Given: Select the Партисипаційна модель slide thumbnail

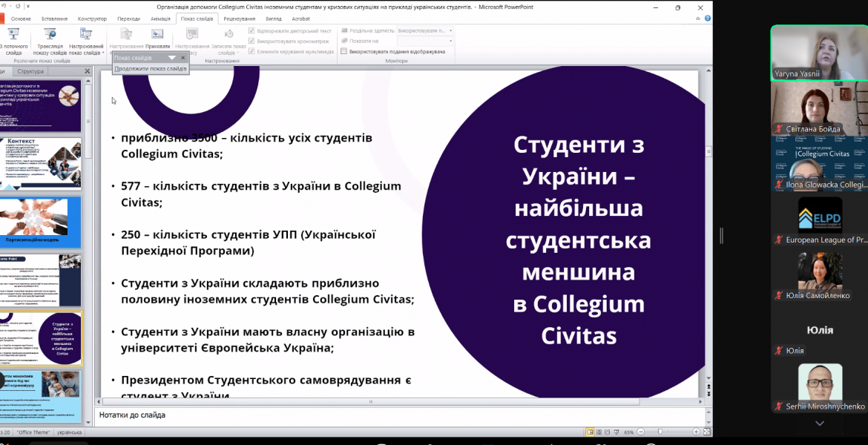Looking at the screenshot, I should (x=40, y=222).
